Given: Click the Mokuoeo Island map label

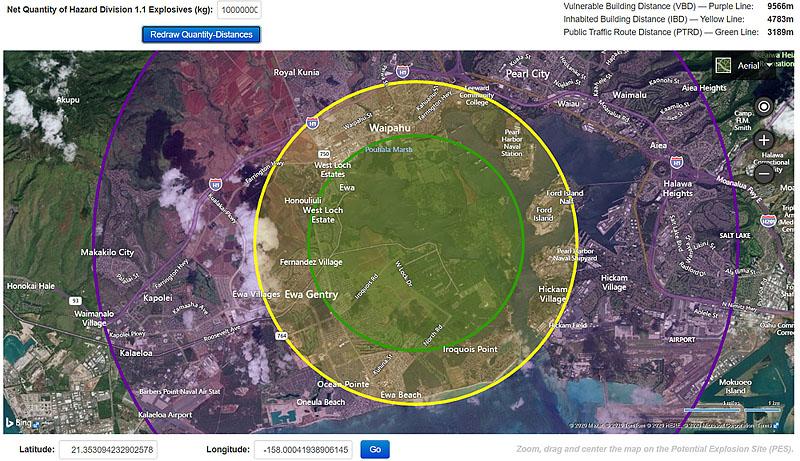Looking at the screenshot, I should point(735,386).
